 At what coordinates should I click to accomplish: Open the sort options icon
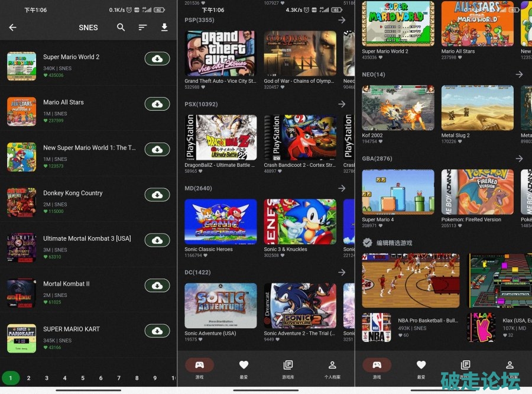142,27
